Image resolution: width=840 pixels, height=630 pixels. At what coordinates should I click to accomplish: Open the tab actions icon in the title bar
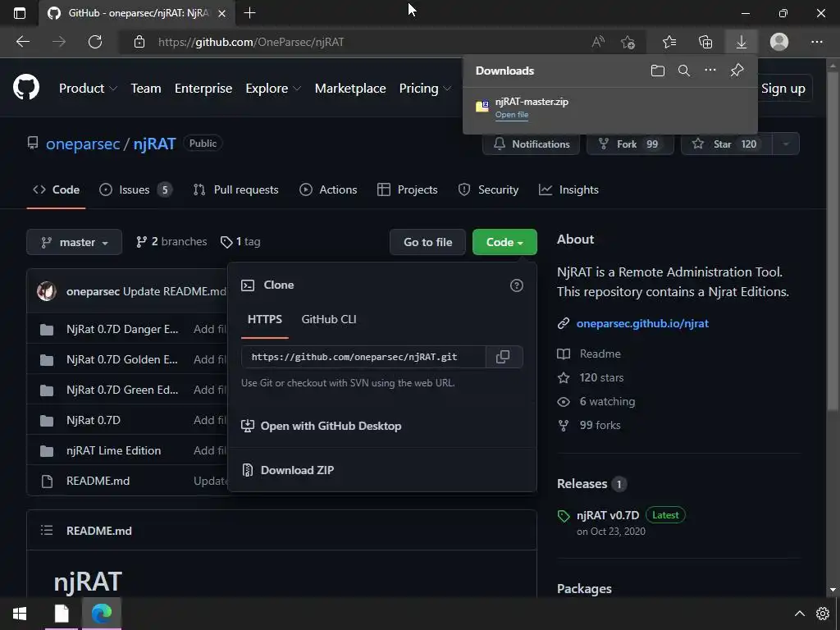20,13
